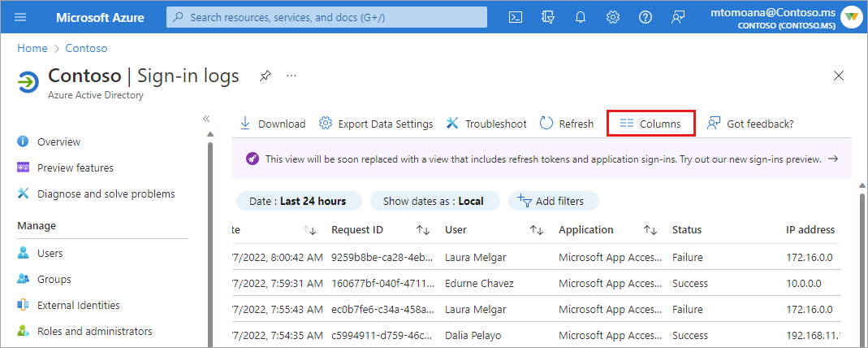
Task: Click user Edurne Chavez
Action: click(479, 283)
